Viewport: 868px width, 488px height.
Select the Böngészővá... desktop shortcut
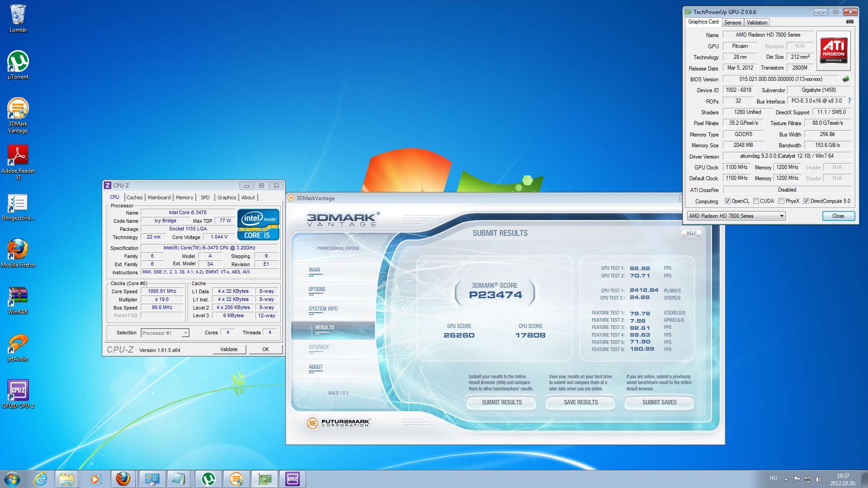[x=18, y=207]
